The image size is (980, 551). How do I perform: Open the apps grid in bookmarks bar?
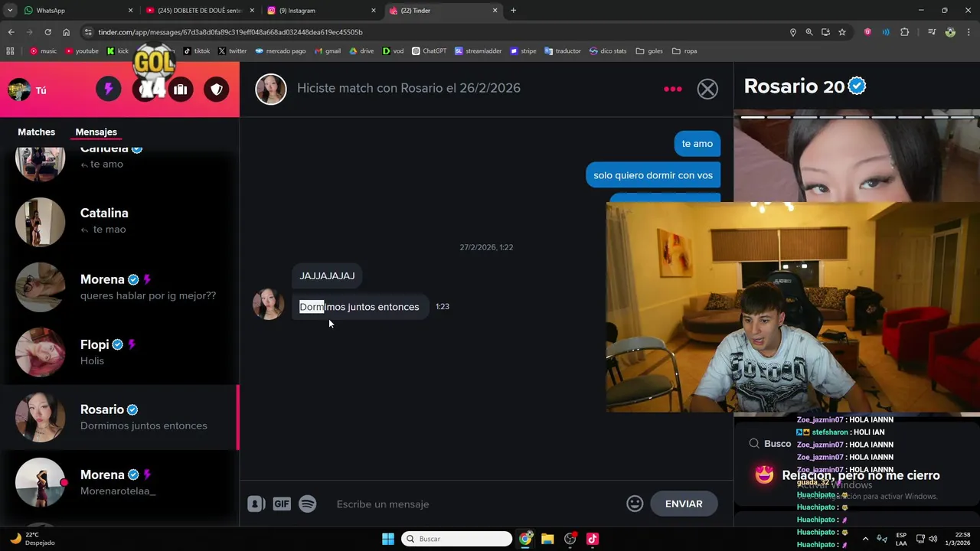10,51
